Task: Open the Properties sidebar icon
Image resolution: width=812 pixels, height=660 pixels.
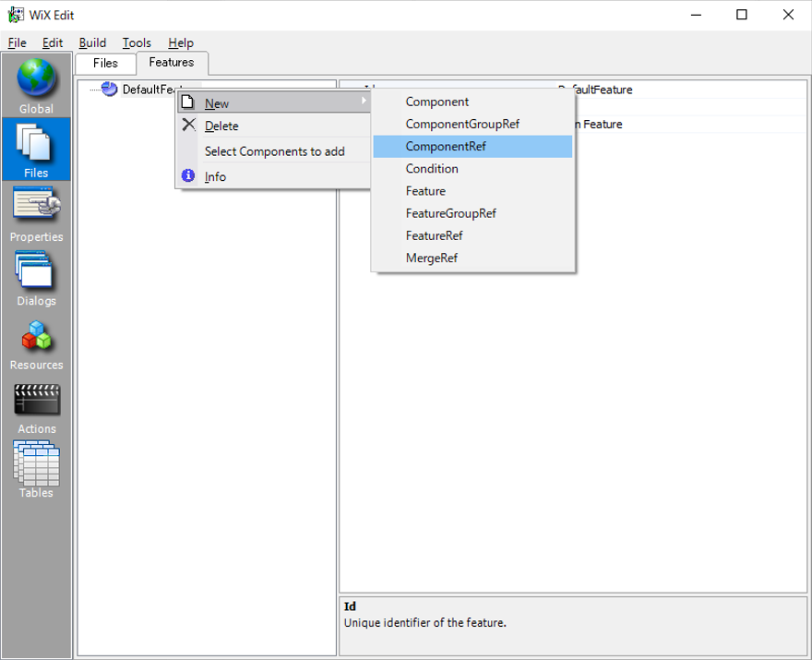Action: pos(36,204)
